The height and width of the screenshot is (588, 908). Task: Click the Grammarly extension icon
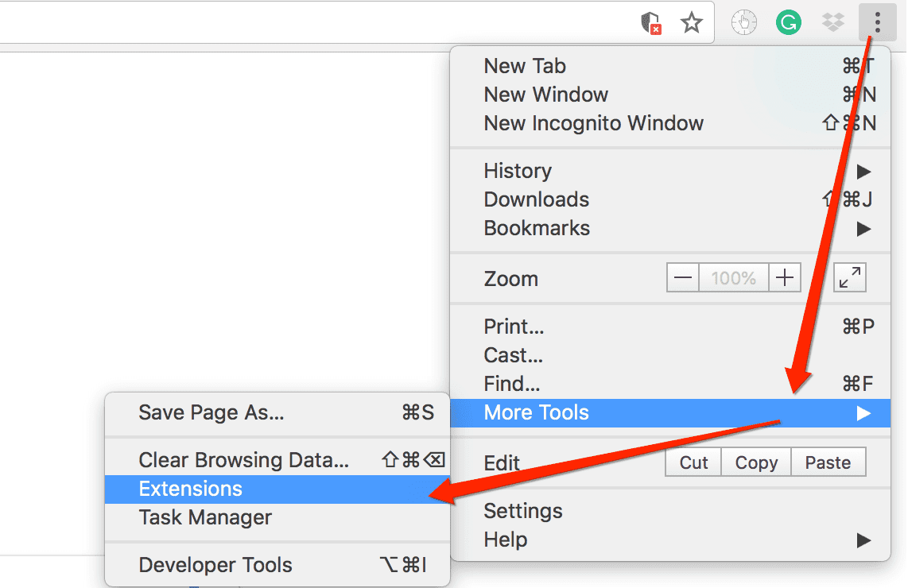pos(788,23)
